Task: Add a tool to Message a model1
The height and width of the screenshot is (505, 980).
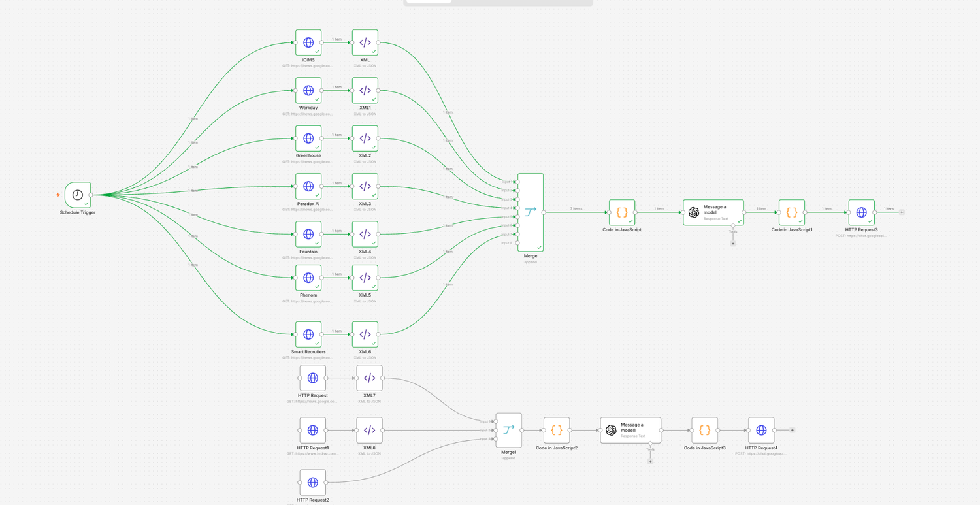Action: [x=650, y=461]
